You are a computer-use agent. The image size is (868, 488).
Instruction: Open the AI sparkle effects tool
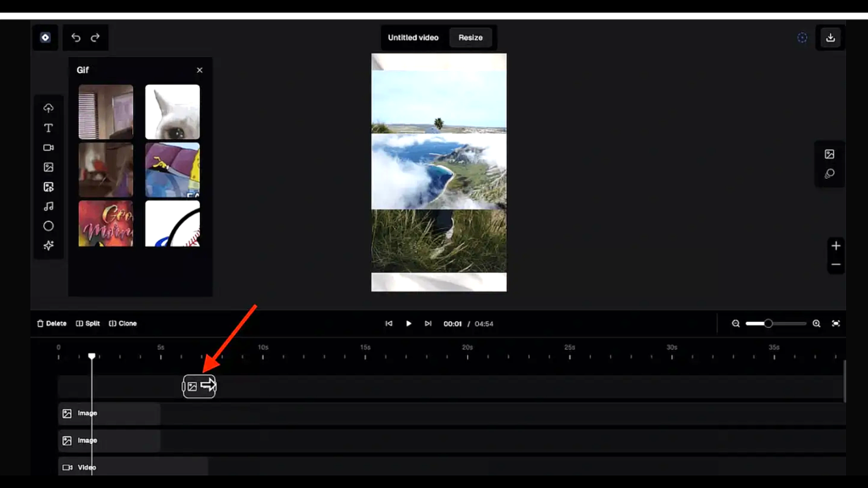(x=48, y=246)
